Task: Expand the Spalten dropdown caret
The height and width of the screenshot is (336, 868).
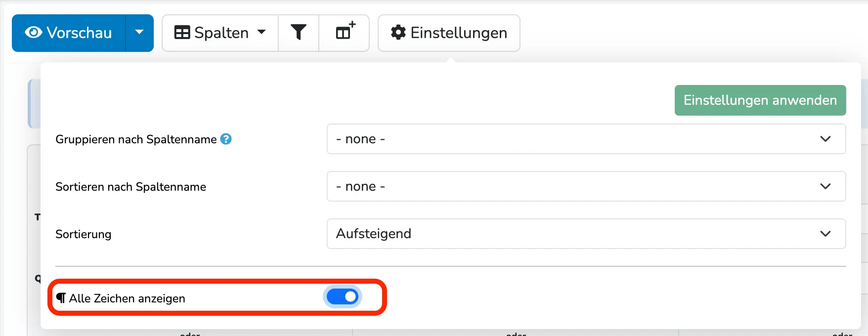Action: [x=262, y=32]
